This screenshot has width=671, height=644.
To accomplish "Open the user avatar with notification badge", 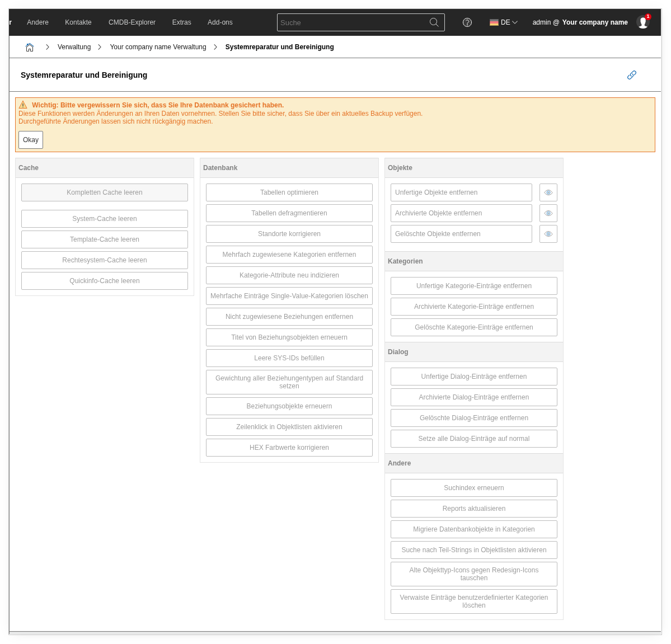I will [x=643, y=22].
